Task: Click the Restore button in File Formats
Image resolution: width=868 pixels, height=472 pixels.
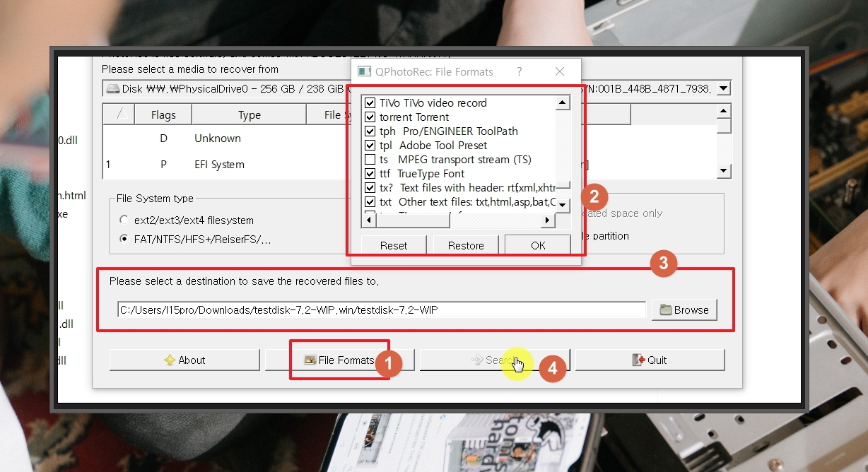Action: pos(466,245)
